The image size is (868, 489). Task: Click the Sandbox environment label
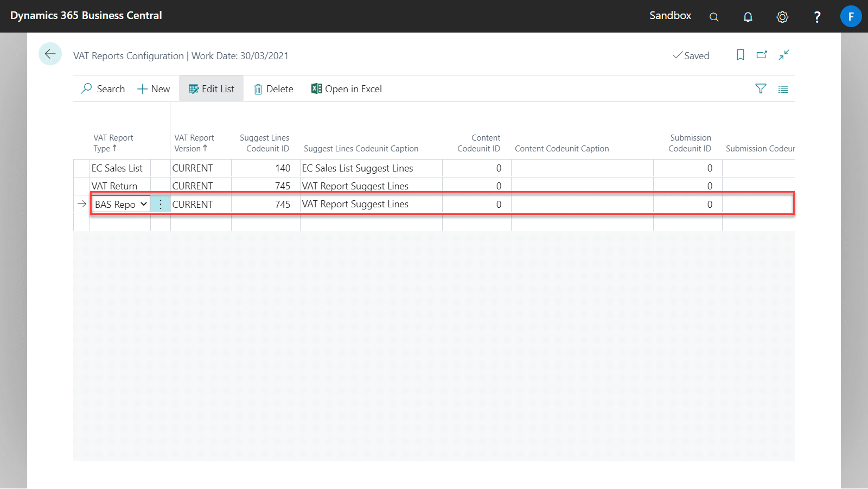(x=670, y=16)
